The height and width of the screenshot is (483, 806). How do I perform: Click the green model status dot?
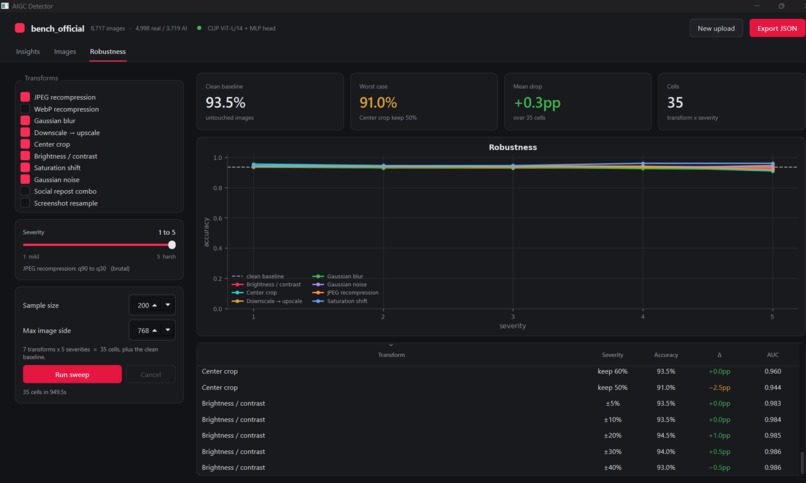(199, 28)
